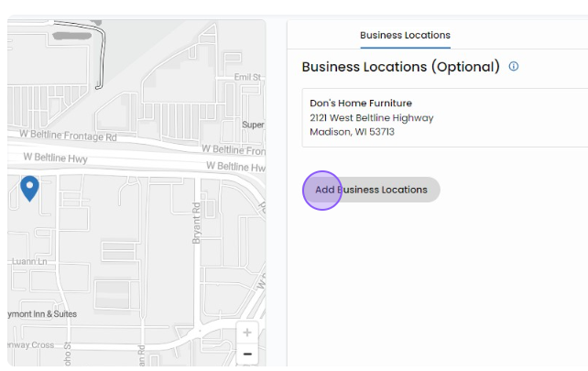The image size is (588, 371).
Task: Click the Greenway Cross street label
Action: pos(32,347)
